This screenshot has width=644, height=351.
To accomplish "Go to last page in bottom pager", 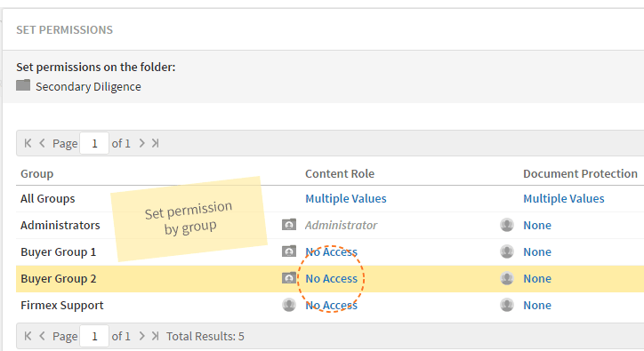I will tap(156, 336).
